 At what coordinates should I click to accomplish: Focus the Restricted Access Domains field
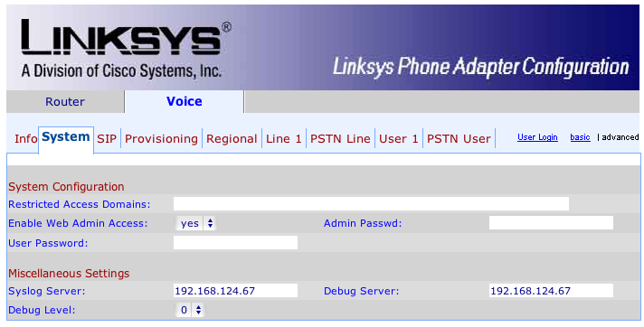click(371, 203)
